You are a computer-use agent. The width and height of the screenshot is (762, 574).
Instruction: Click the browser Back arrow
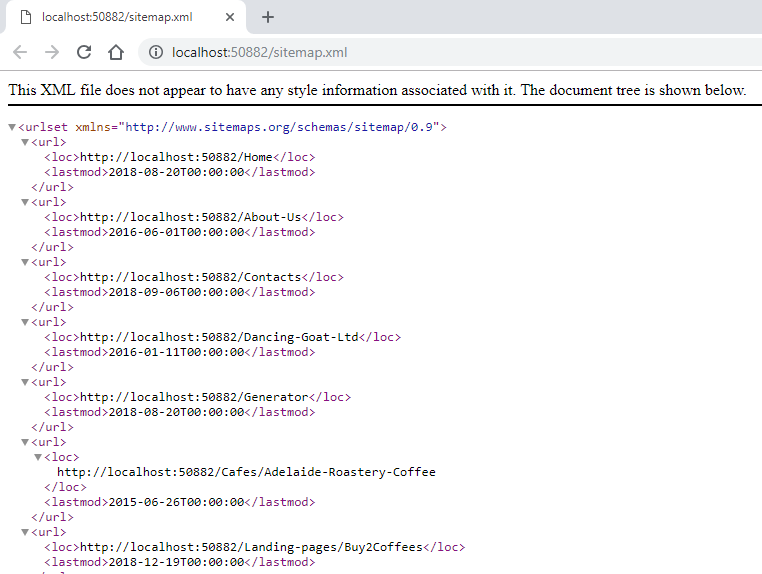pyautogui.click(x=20, y=52)
